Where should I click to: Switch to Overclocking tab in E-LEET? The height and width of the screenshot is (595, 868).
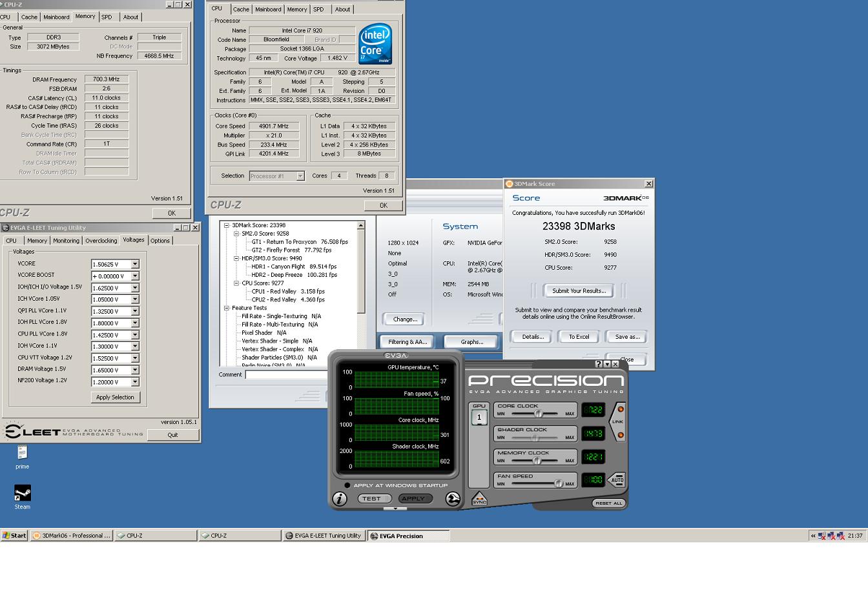click(x=101, y=241)
